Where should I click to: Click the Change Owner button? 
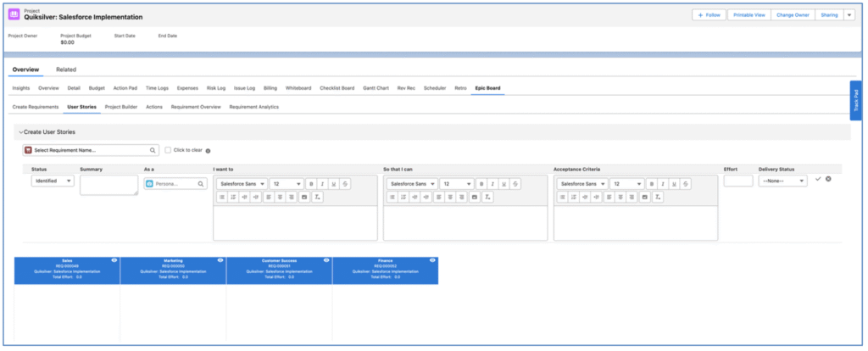(793, 15)
